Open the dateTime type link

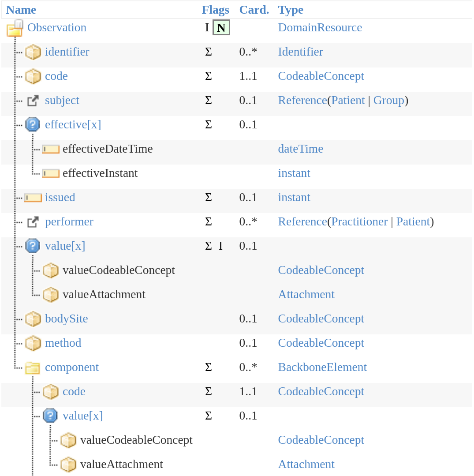click(300, 149)
